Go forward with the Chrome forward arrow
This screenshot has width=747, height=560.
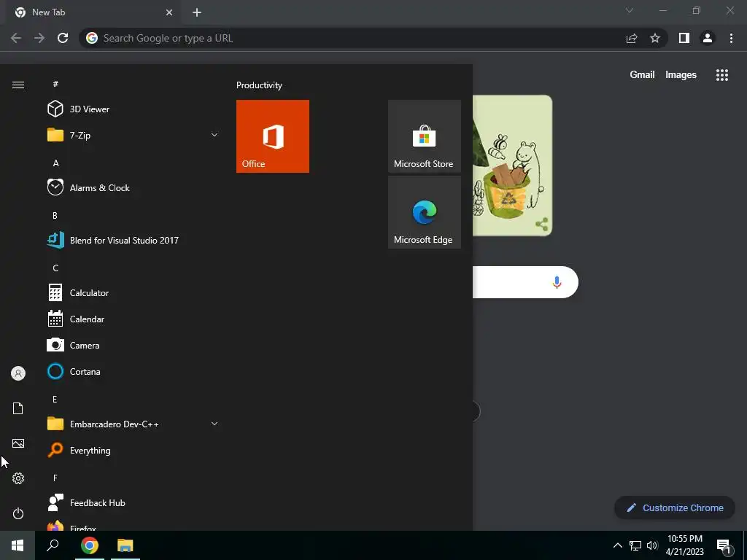[39, 38]
